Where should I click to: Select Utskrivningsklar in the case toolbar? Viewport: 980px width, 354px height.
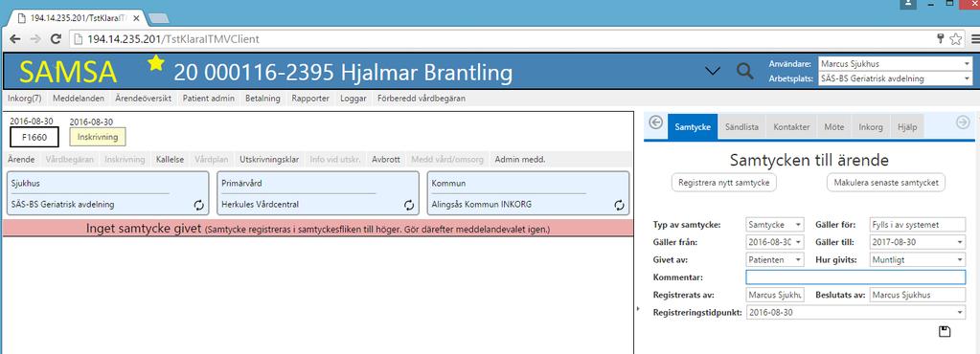269,160
